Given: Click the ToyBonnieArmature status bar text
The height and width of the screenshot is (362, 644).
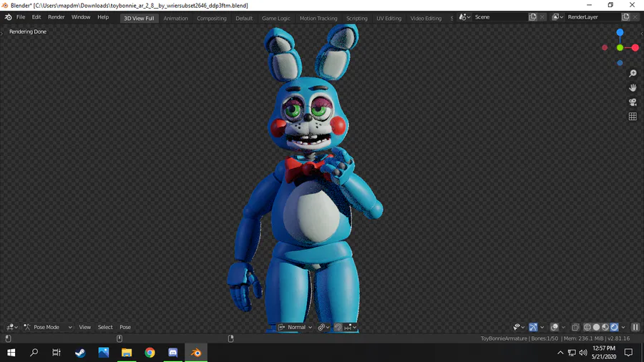Looking at the screenshot, I should click(x=504, y=338).
